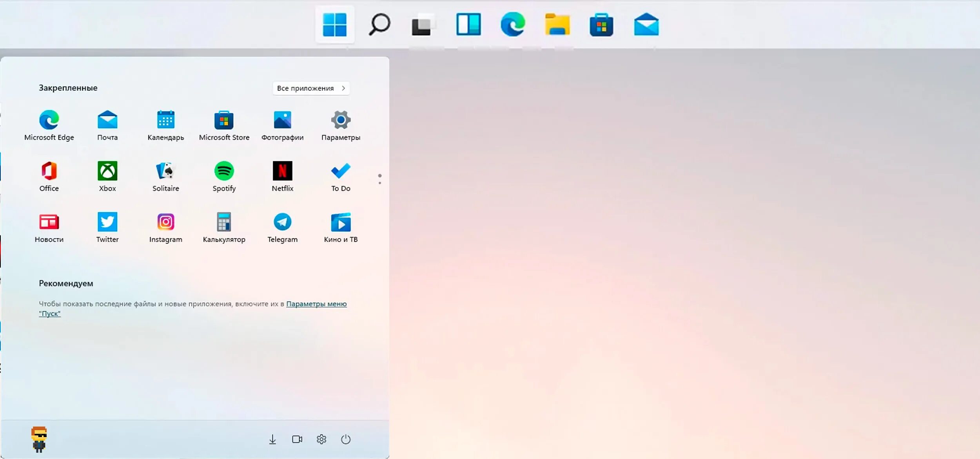Open Telegram pinned app
Image resolution: width=980 pixels, height=459 pixels.
point(282,222)
